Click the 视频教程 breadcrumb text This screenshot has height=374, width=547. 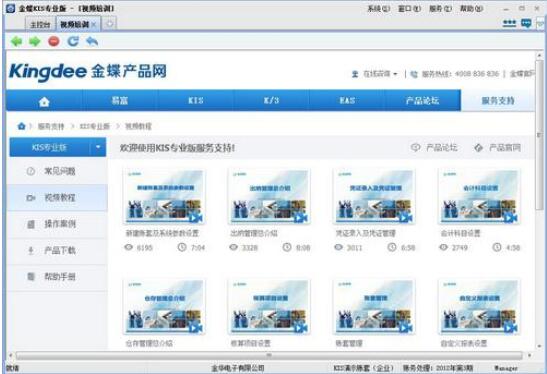(x=138, y=126)
